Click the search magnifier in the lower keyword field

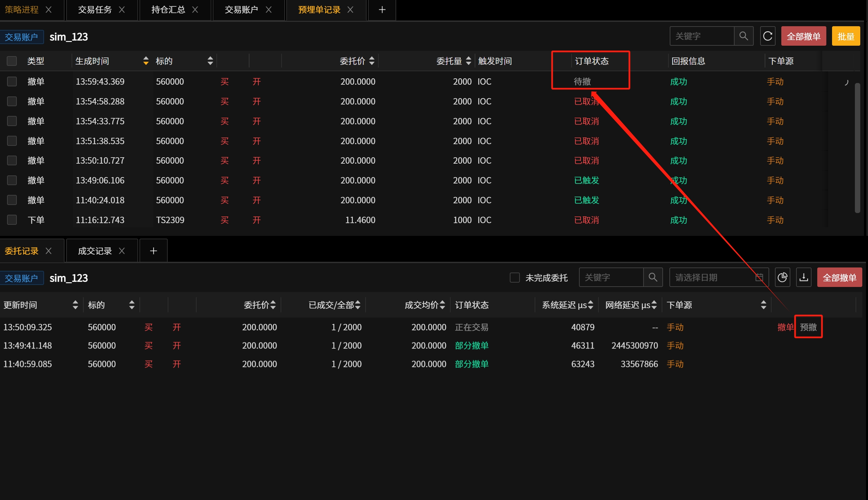point(653,277)
